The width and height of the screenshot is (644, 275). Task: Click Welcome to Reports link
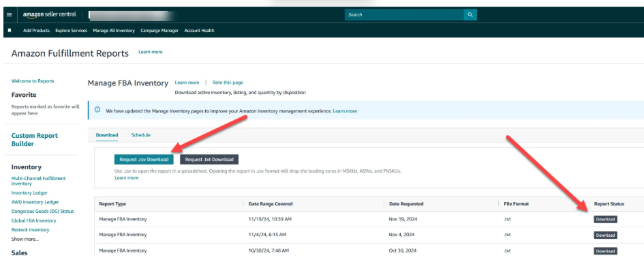(x=33, y=81)
